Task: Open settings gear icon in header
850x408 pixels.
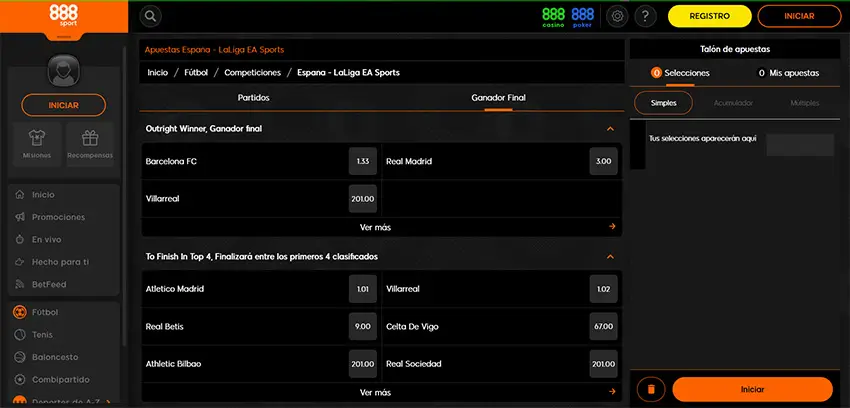Action: tap(617, 16)
